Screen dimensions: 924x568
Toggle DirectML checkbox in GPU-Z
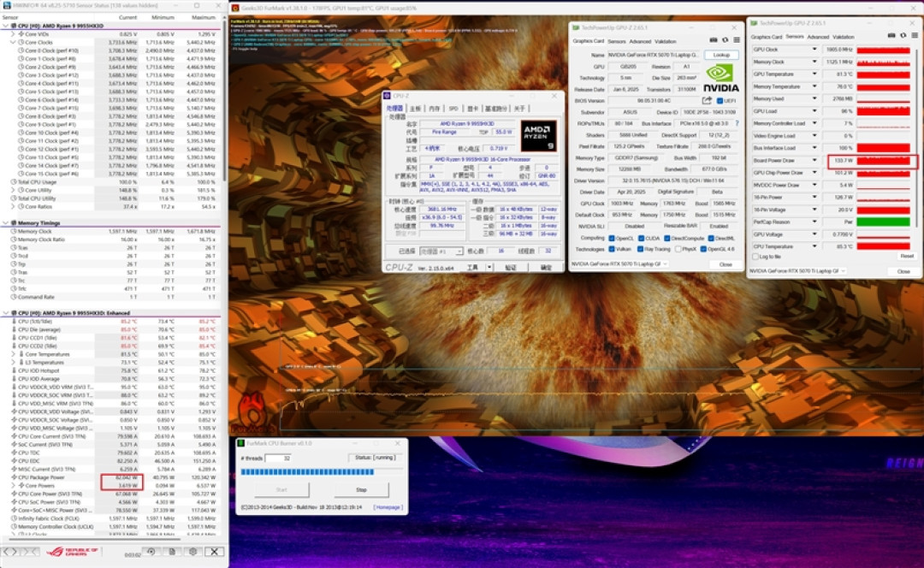(711, 238)
